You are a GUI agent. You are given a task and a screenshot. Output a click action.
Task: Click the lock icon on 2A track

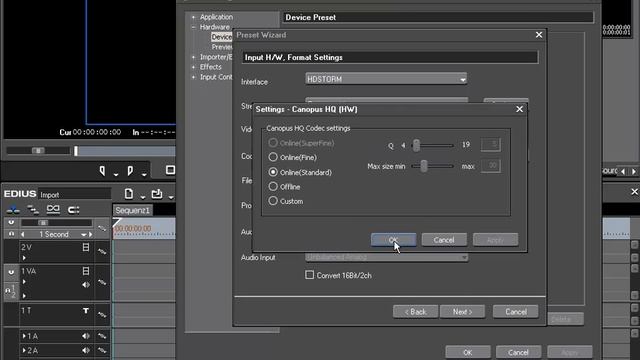click(102, 350)
